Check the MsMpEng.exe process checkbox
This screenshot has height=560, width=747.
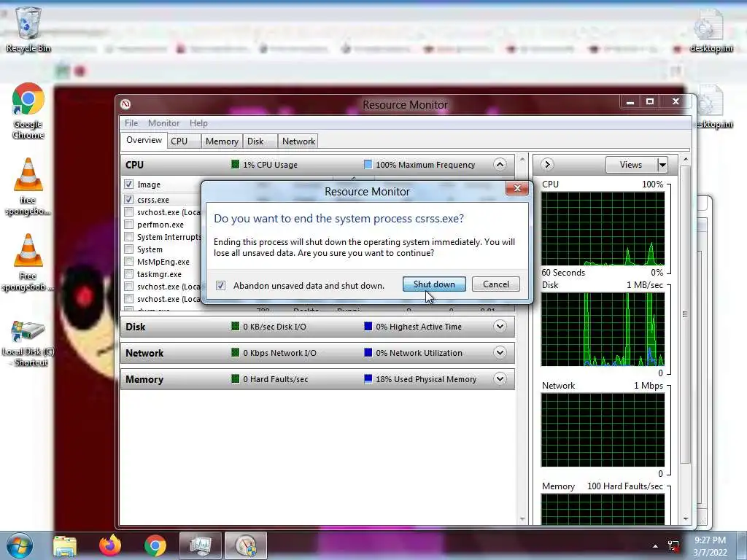click(128, 262)
